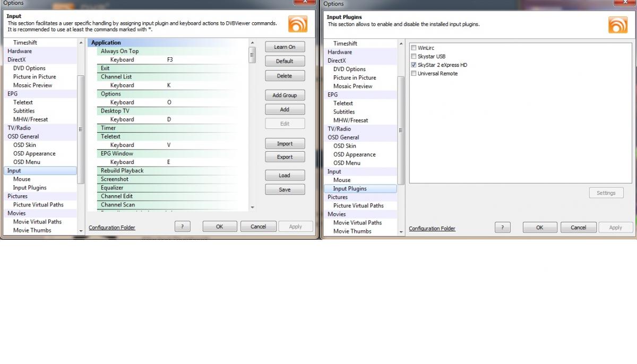
Task: Enable the WinLirc plugin checkbox
Action: 414,48
